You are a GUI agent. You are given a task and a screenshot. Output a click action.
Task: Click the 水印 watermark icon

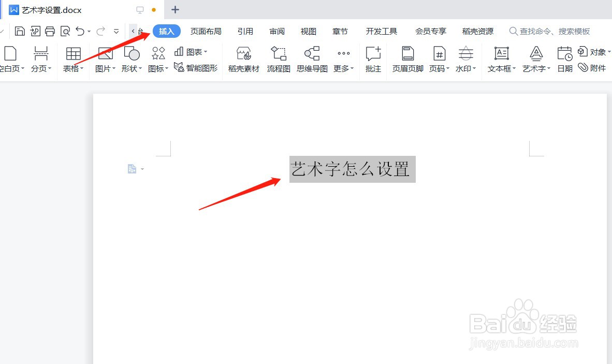[465, 54]
